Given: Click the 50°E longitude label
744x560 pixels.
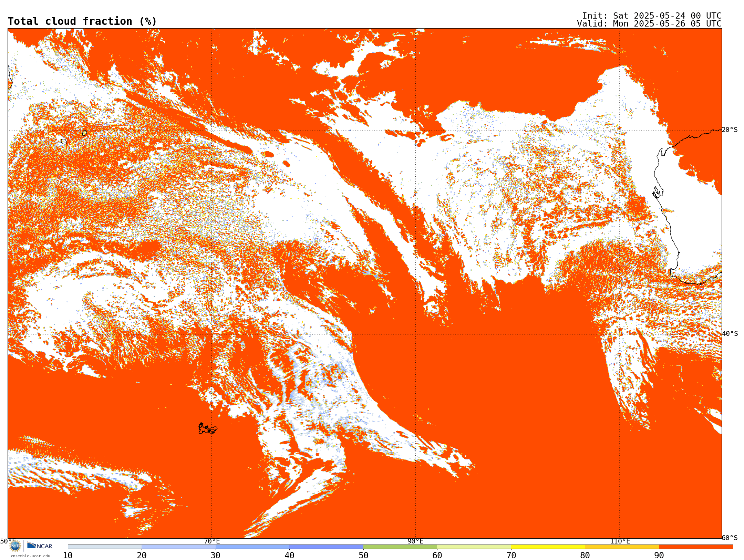Looking at the screenshot, I should [8, 541].
